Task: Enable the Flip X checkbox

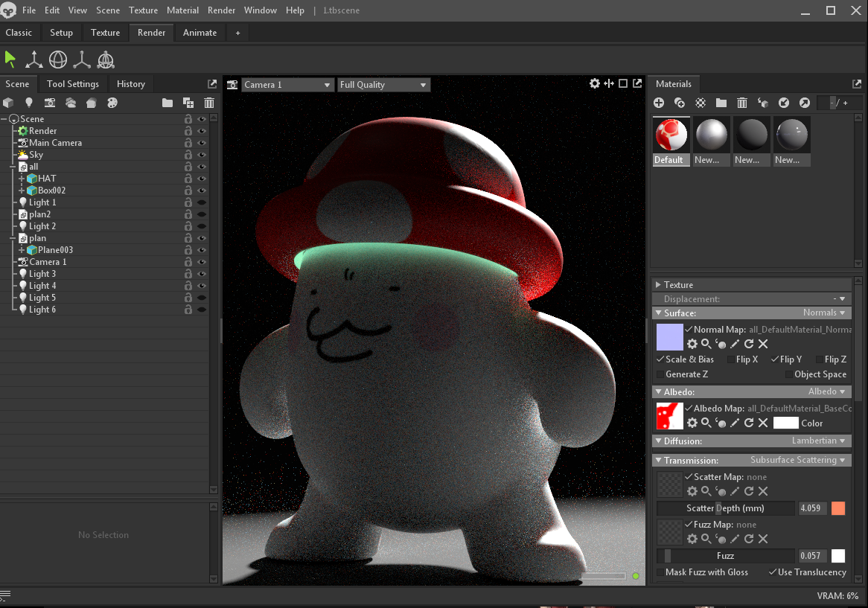Action: pos(731,359)
